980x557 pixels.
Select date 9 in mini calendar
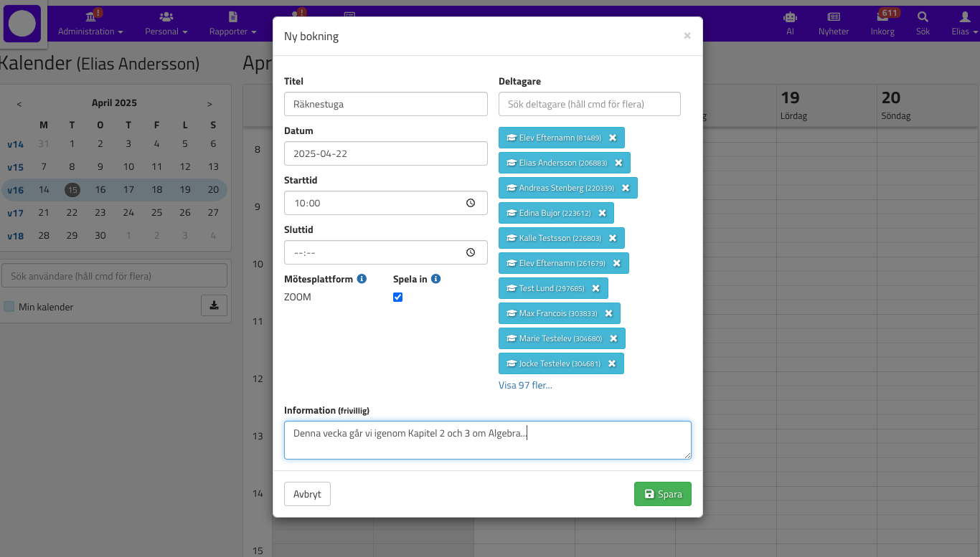(100, 167)
